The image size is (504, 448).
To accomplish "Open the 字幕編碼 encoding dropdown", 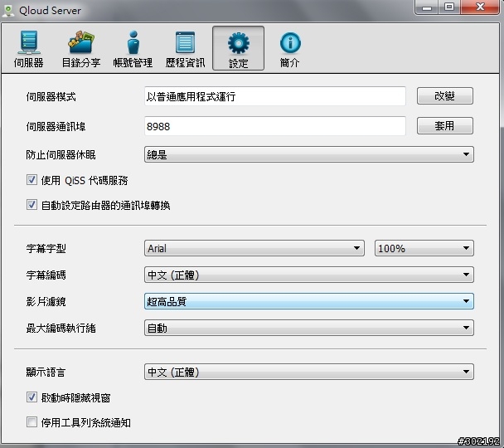I will [x=309, y=275].
